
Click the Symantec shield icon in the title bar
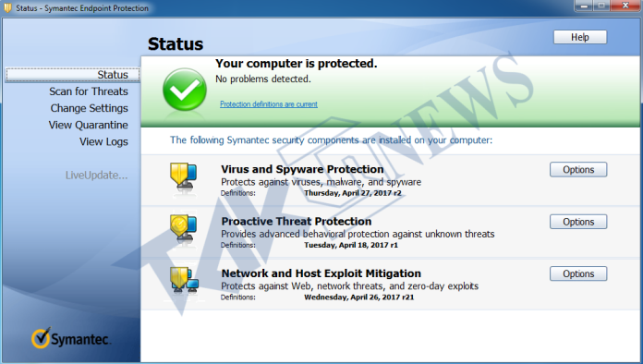pyautogui.click(x=7, y=7)
